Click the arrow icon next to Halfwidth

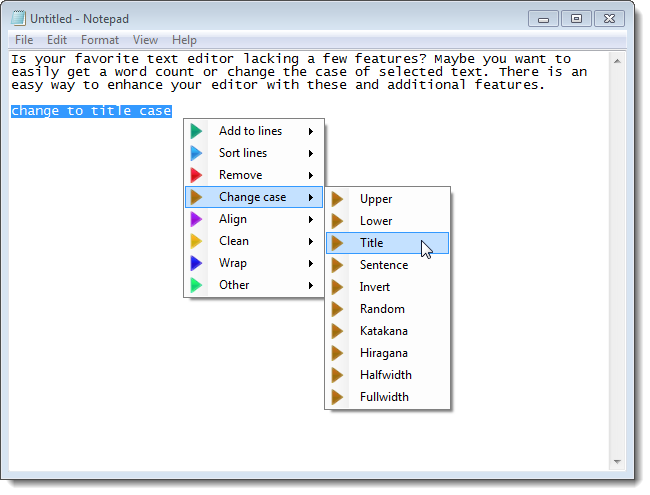coord(337,375)
